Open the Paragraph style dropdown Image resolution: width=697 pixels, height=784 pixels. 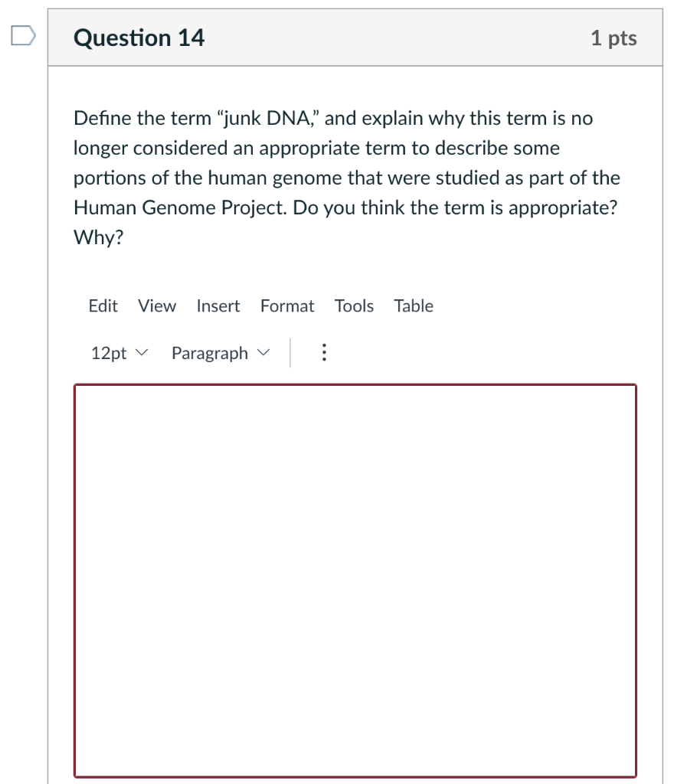[x=219, y=353]
